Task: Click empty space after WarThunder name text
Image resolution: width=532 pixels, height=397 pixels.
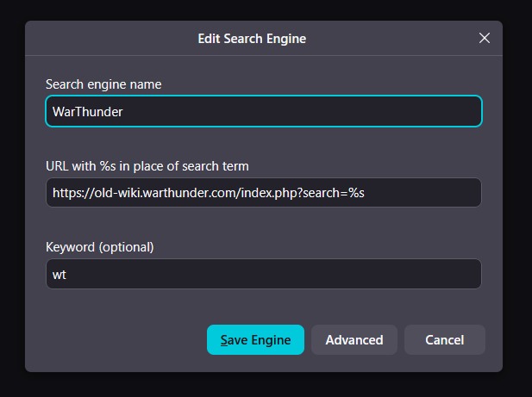Action: tap(302, 111)
